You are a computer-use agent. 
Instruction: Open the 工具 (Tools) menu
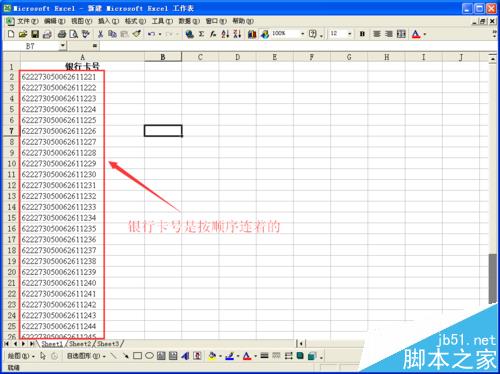pos(162,21)
